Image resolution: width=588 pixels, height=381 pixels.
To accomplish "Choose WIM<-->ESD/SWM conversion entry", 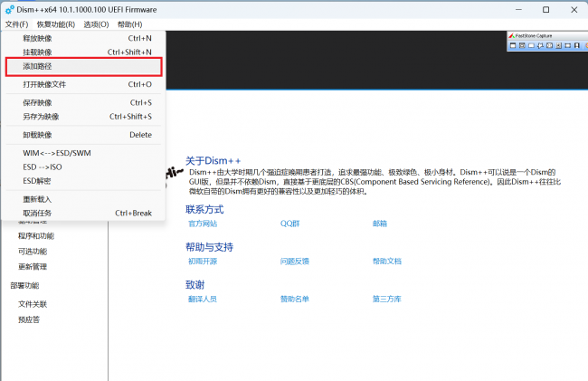I will pos(84,153).
